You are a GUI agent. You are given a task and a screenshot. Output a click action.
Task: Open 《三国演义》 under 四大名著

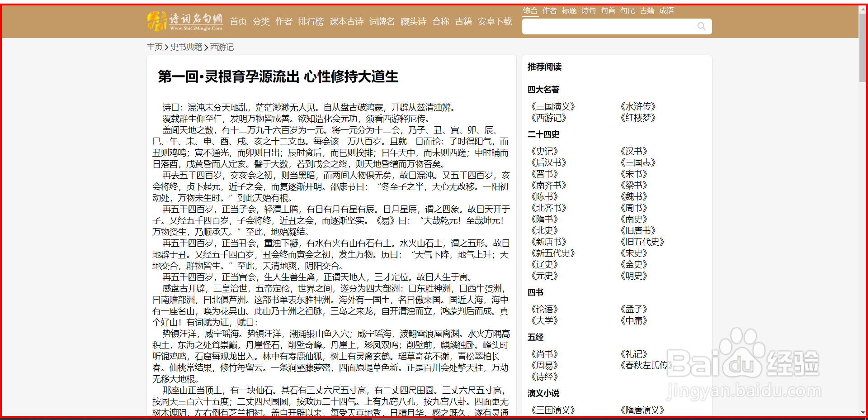pos(553,106)
